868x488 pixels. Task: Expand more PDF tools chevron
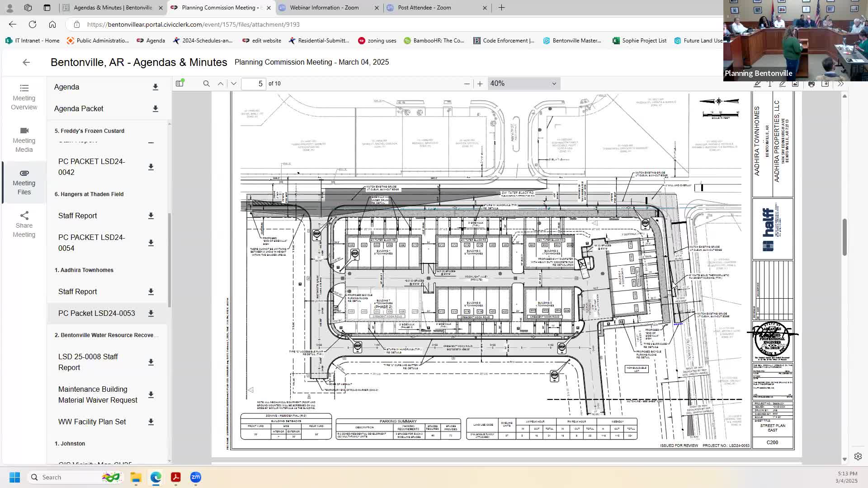click(x=840, y=84)
